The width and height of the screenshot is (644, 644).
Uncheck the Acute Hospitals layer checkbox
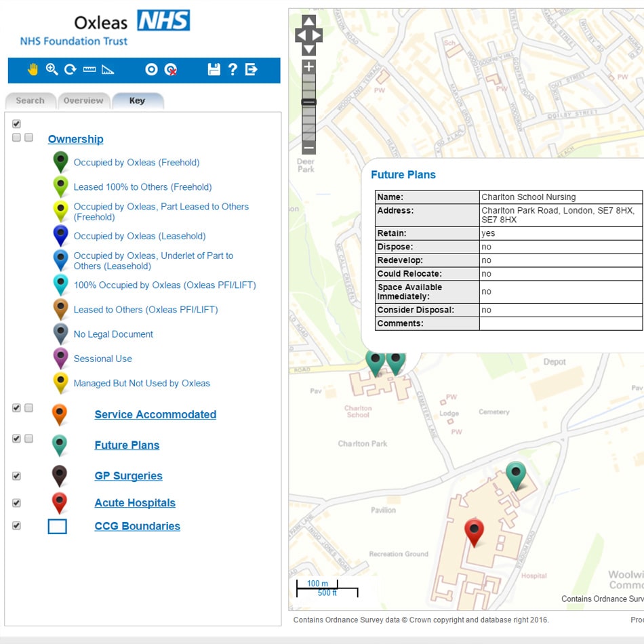(16, 503)
